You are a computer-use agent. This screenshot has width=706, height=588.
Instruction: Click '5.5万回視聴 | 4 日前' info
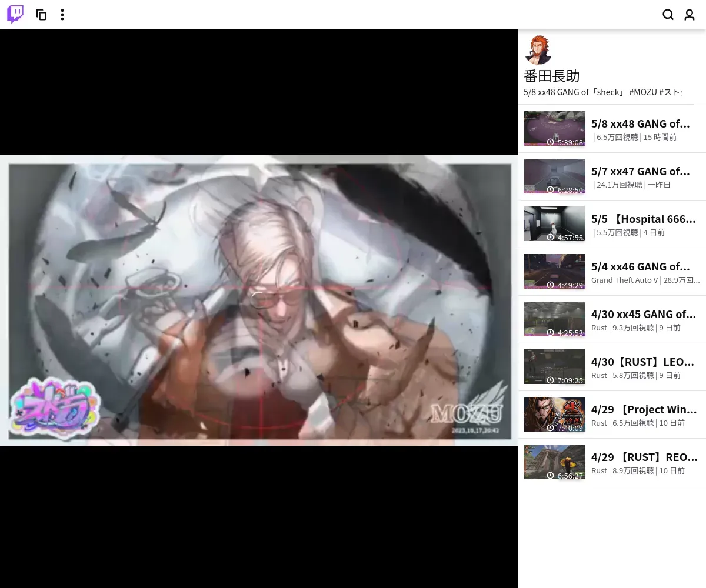629,232
